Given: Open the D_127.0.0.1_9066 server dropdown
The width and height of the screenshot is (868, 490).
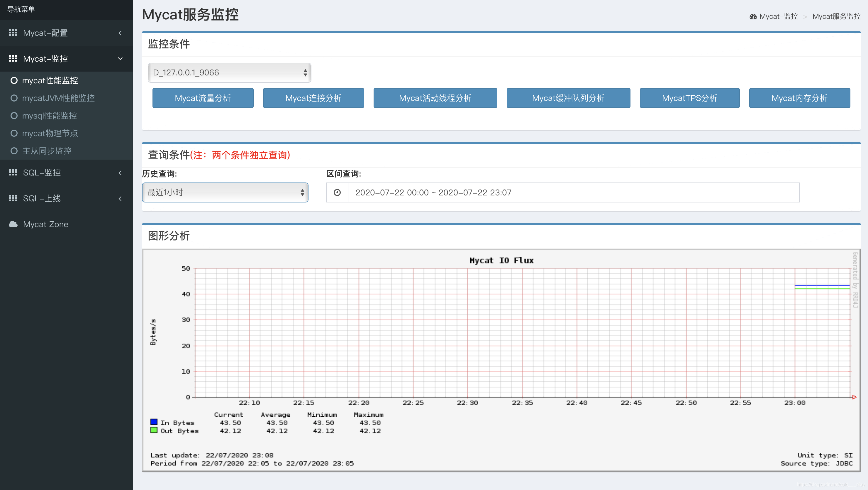Looking at the screenshot, I should [x=230, y=72].
